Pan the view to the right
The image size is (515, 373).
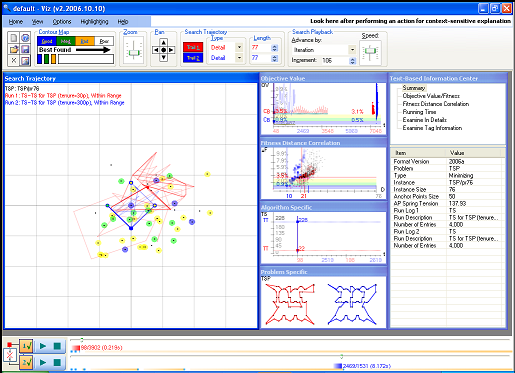point(171,50)
